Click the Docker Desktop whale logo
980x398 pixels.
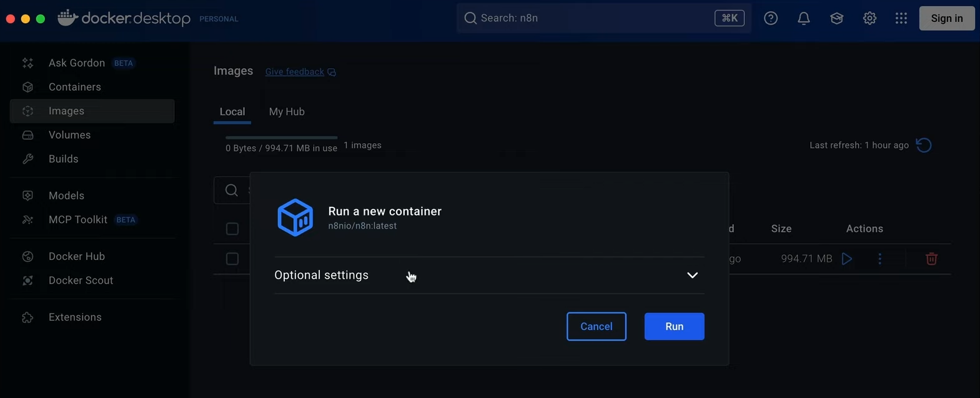(67, 17)
